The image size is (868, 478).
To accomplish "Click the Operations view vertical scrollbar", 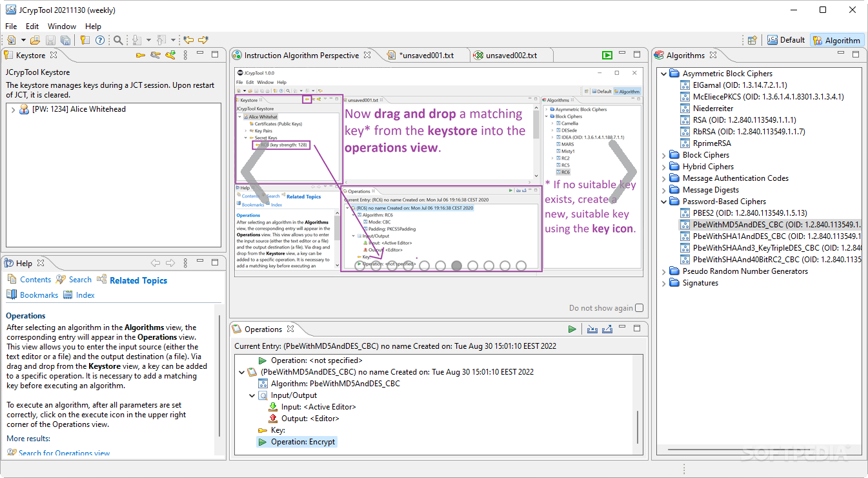I will point(637,426).
